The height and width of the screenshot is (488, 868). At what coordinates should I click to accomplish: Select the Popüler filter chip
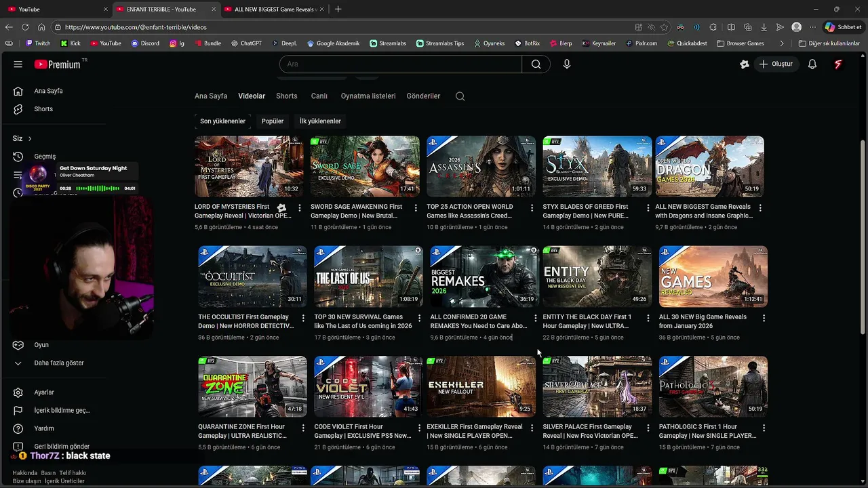pyautogui.click(x=273, y=121)
